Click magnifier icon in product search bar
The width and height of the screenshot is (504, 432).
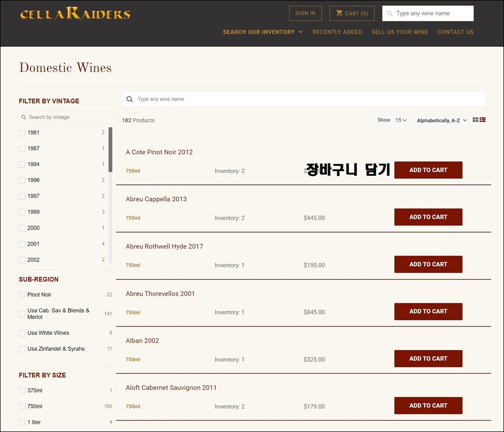[x=130, y=99]
